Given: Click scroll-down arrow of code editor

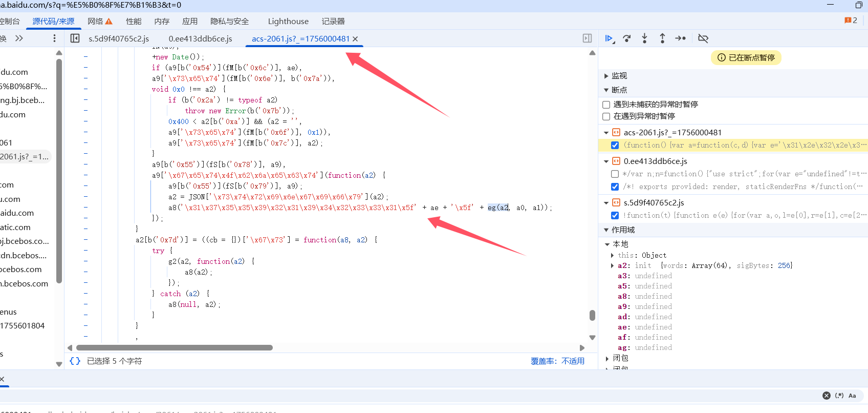Looking at the screenshot, I should (592, 338).
